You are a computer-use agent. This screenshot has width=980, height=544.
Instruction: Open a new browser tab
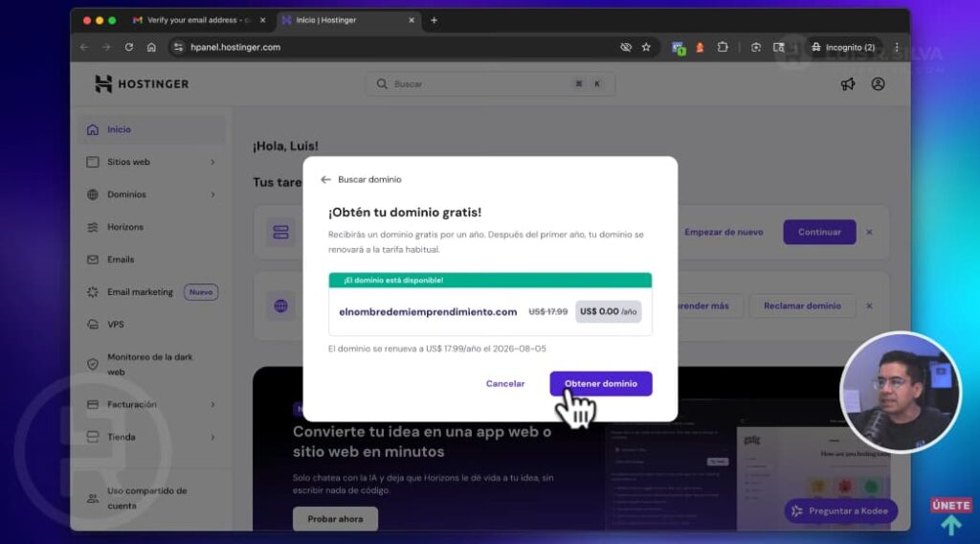(434, 20)
